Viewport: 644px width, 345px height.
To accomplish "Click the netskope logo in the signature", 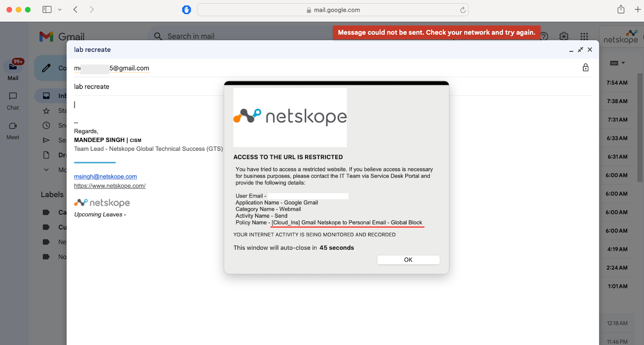I will tap(102, 203).
